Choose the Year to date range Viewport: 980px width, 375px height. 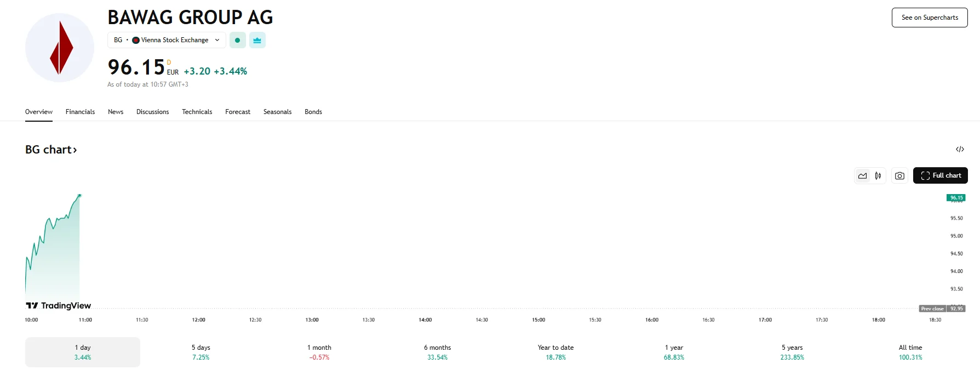[555, 352]
